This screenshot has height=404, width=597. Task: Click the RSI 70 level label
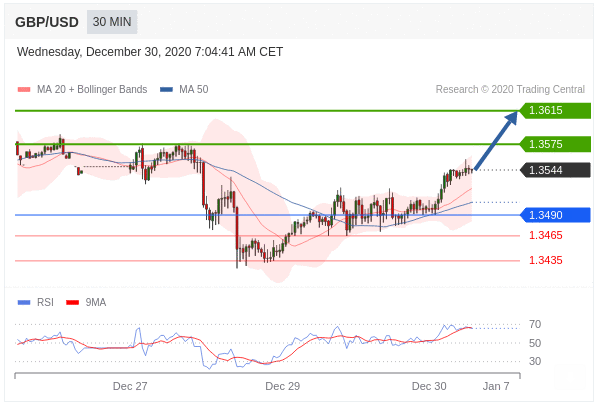point(535,324)
